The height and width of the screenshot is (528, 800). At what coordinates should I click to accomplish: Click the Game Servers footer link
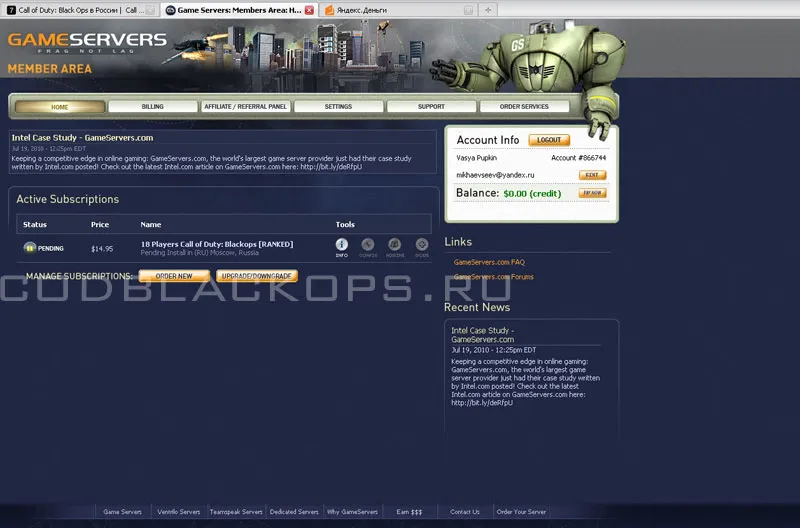(122, 512)
